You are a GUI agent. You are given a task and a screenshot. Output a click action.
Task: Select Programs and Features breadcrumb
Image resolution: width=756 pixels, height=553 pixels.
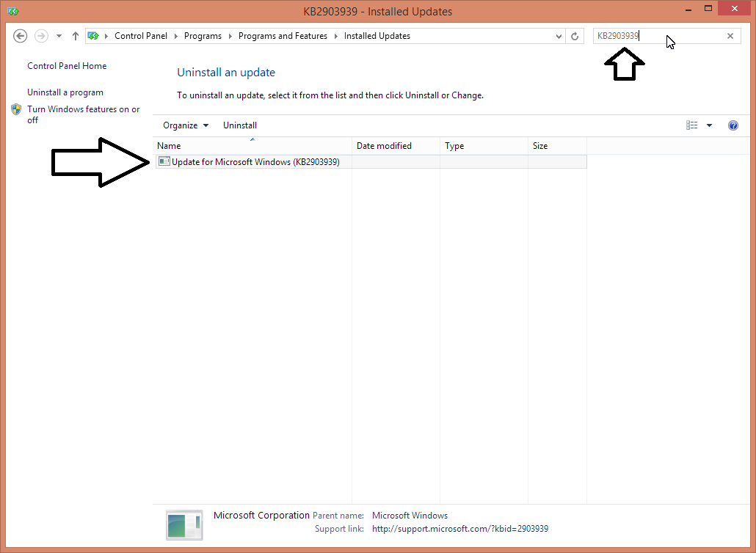pos(283,36)
